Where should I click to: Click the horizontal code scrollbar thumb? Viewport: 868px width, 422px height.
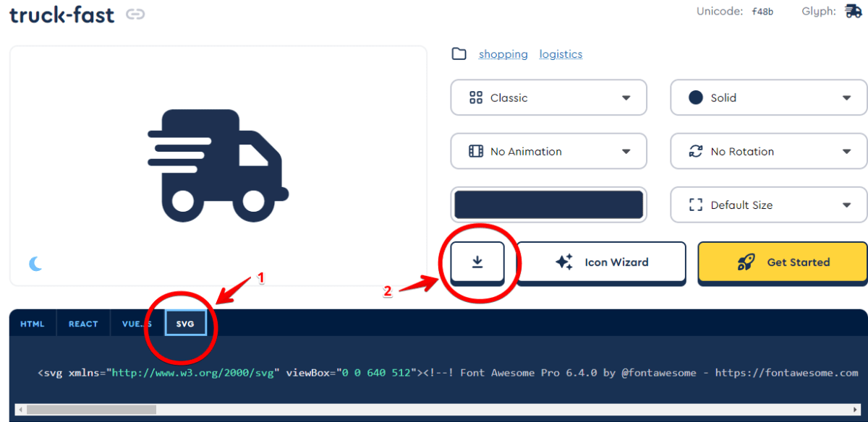[91, 410]
